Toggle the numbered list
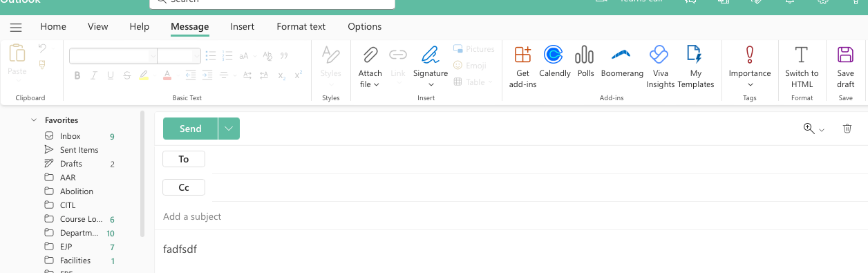This screenshot has height=273, width=868. point(227,56)
